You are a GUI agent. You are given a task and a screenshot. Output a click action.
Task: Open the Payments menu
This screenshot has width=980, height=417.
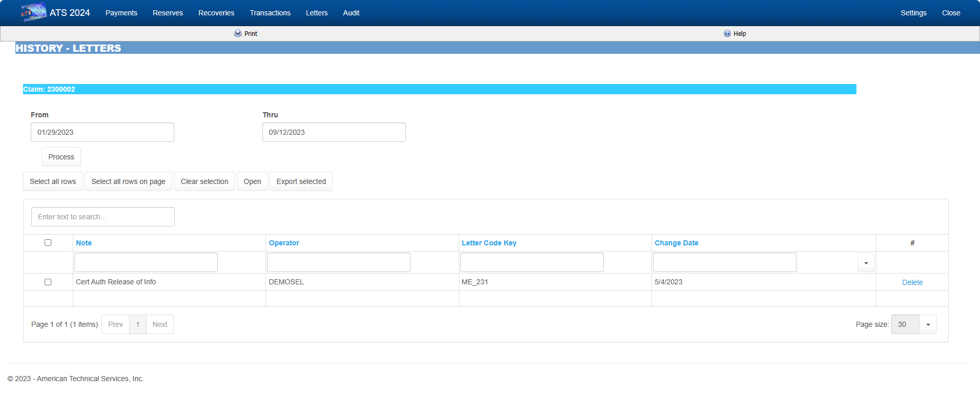(x=121, y=13)
